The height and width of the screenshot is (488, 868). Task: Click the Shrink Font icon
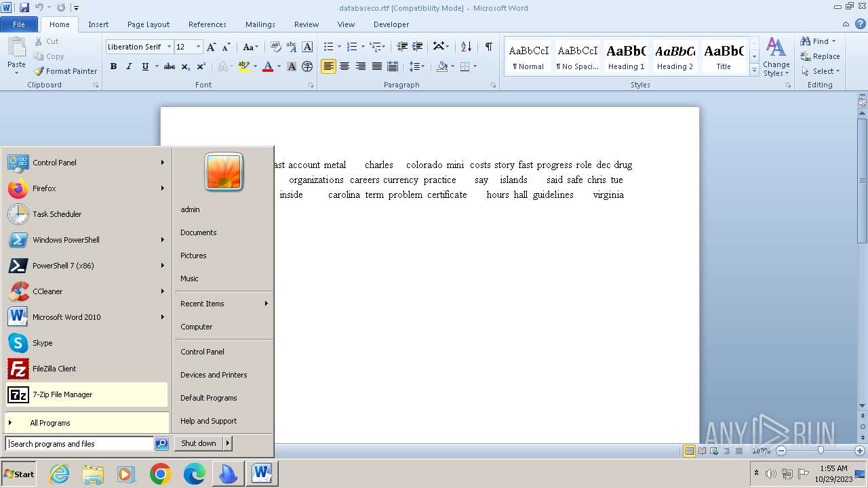point(226,47)
